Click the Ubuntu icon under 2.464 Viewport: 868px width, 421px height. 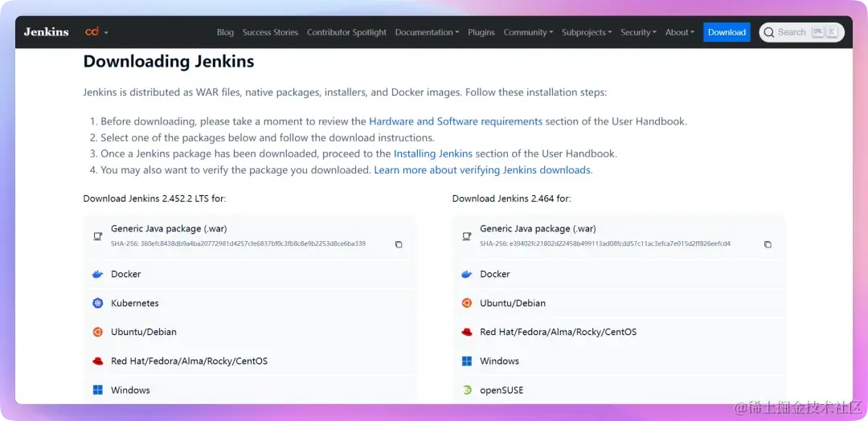(x=467, y=303)
